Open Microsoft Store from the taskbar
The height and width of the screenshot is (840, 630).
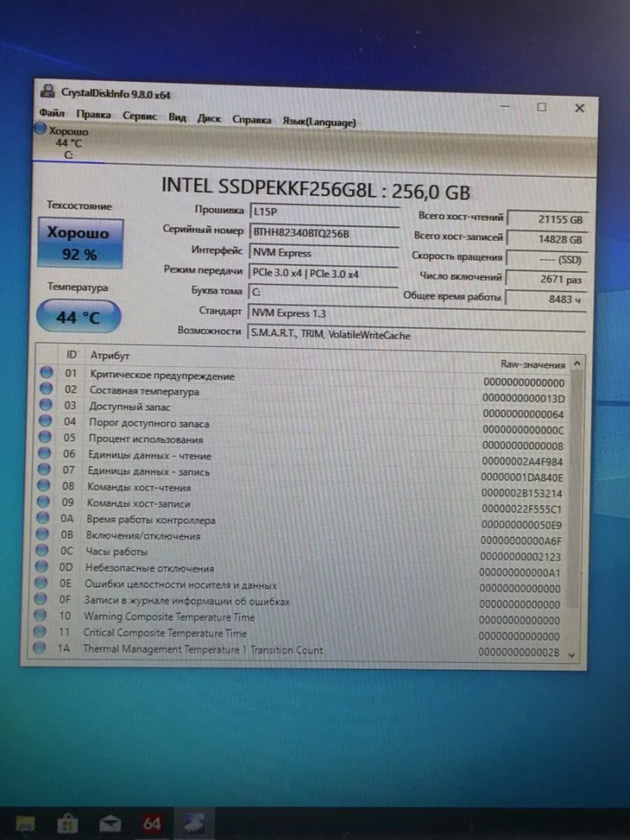(x=67, y=823)
